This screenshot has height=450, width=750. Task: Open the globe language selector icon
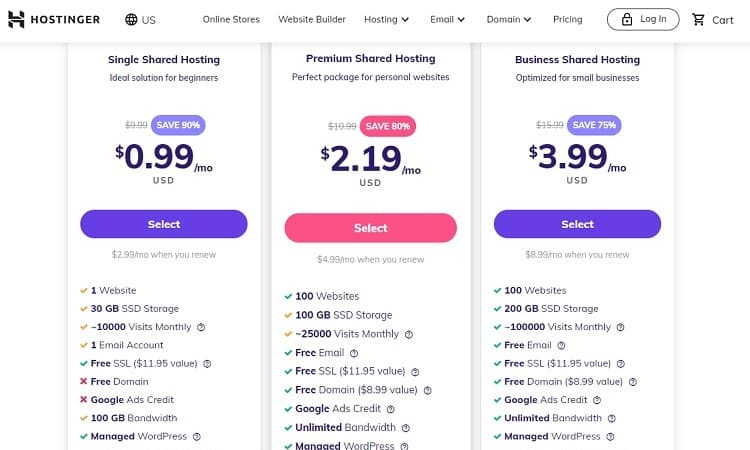[131, 20]
